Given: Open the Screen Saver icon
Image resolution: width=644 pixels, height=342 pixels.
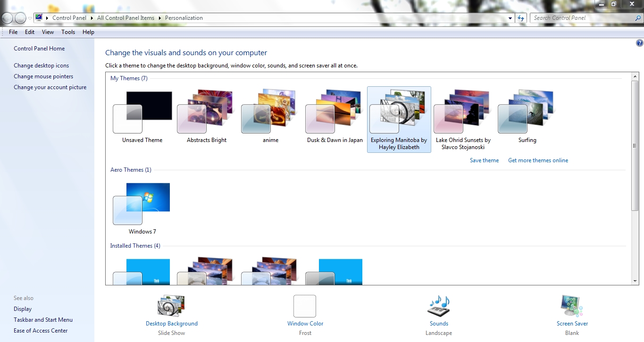Looking at the screenshot, I should [x=572, y=306].
